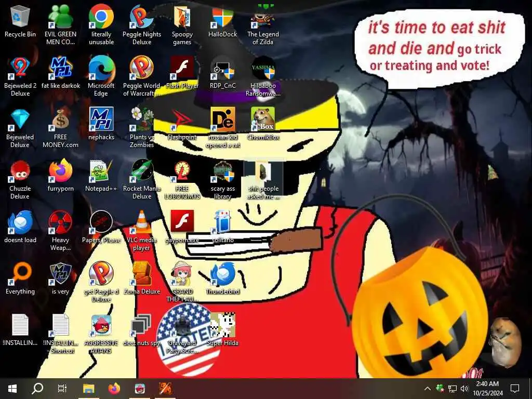
Task: Open the Windows Start menu
Action: click(x=12, y=389)
